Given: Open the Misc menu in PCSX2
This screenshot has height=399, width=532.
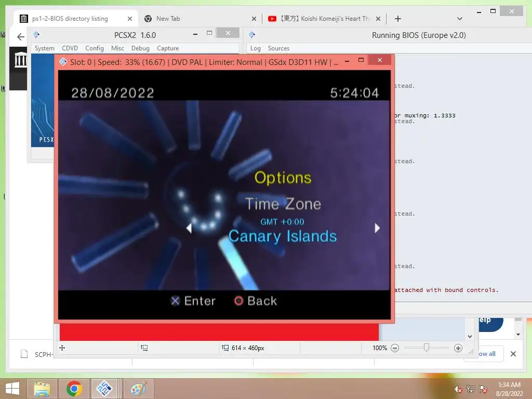Looking at the screenshot, I should [117, 48].
